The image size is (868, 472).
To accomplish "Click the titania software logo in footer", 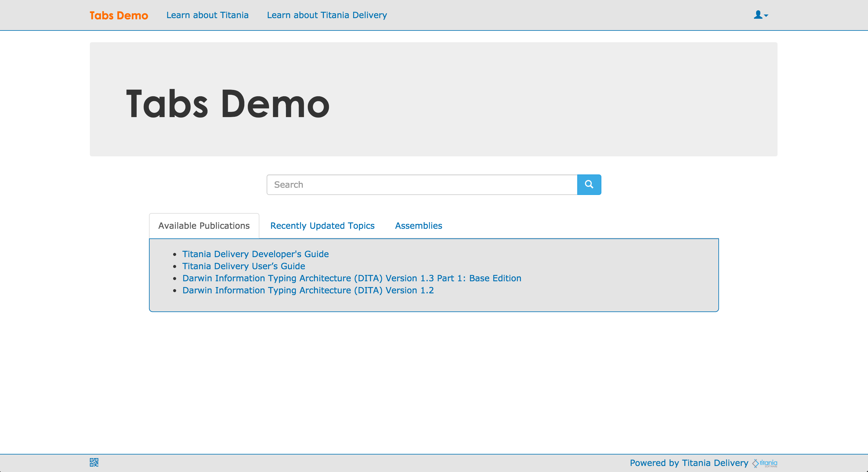I will pyautogui.click(x=765, y=463).
